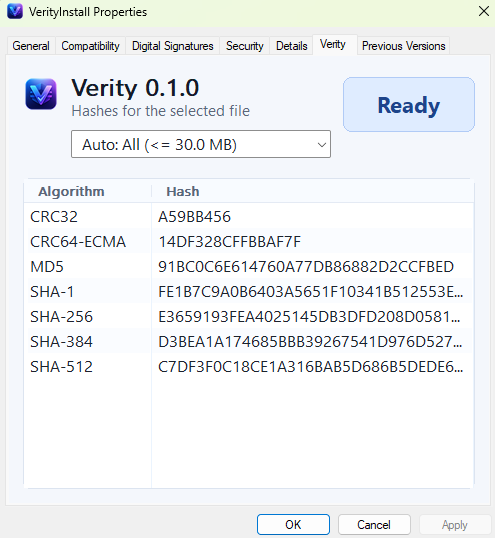Open the Compatibility tab
Screen dimensions: 495x538
[x=90, y=46]
